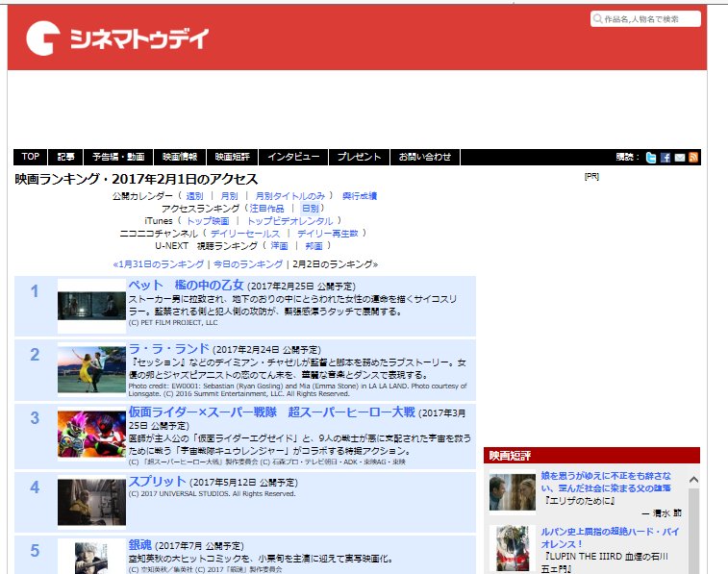Open the 月別 release calendar link
Screen dimensions: 728x574
(229, 196)
